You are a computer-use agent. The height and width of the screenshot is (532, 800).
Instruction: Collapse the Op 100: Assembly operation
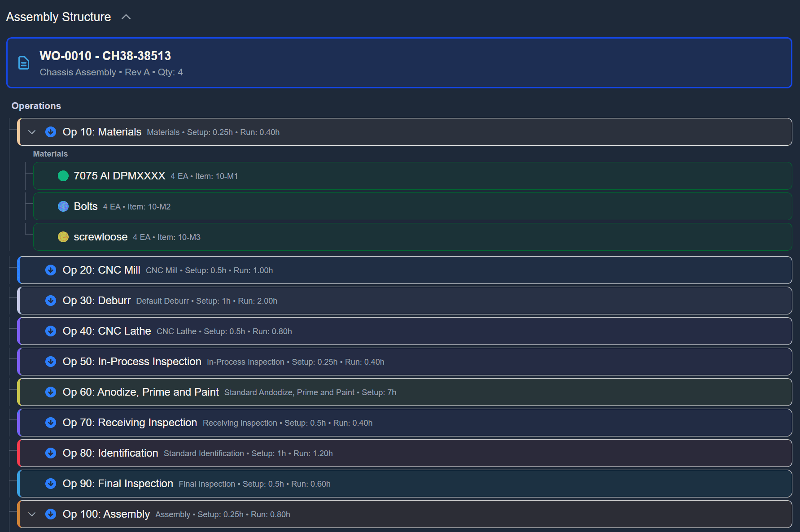tap(31, 514)
